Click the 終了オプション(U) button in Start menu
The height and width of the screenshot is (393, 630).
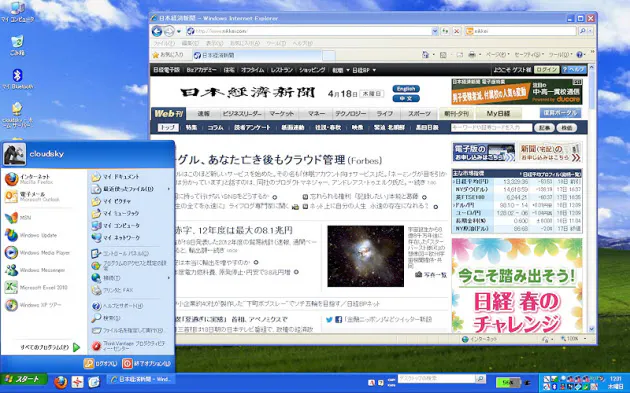pyautogui.click(x=147, y=364)
